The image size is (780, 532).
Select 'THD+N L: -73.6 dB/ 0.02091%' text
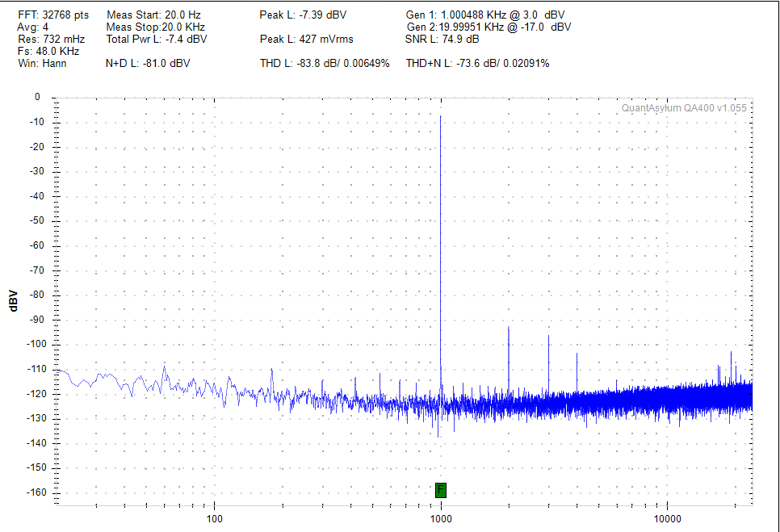tap(477, 63)
